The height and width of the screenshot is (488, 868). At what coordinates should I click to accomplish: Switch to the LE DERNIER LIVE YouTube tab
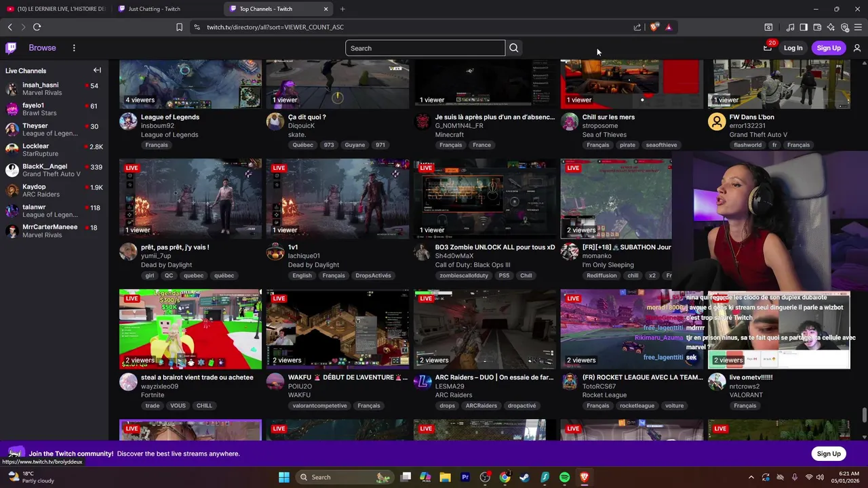[56, 9]
